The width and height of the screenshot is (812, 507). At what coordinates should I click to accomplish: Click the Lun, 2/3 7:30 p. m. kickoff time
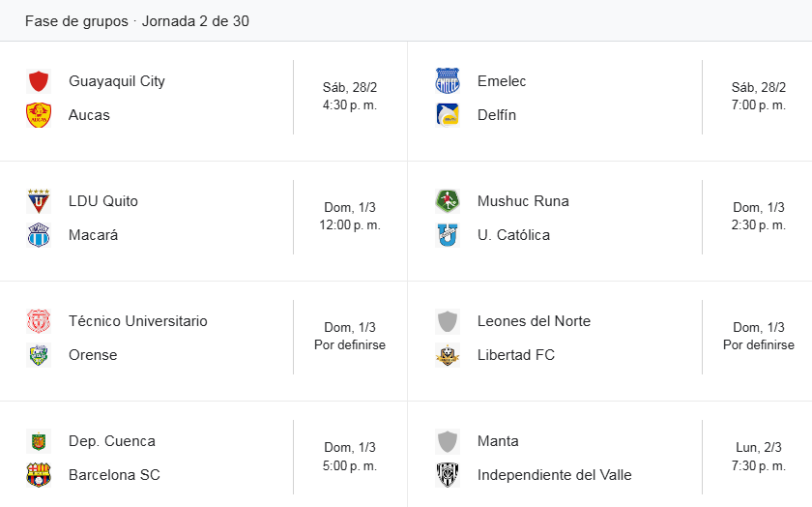[759, 456]
